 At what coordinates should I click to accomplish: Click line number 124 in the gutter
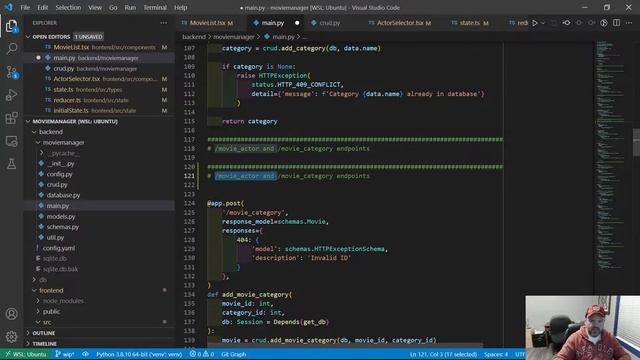pyautogui.click(x=189, y=203)
